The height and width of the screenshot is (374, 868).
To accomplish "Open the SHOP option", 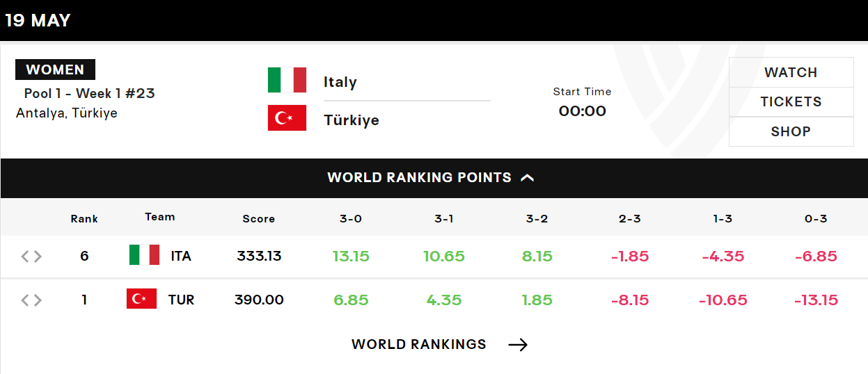I will click(x=791, y=131).
